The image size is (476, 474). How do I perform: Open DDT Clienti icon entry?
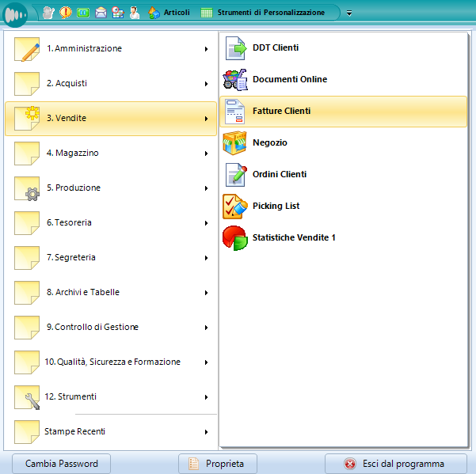236,48
